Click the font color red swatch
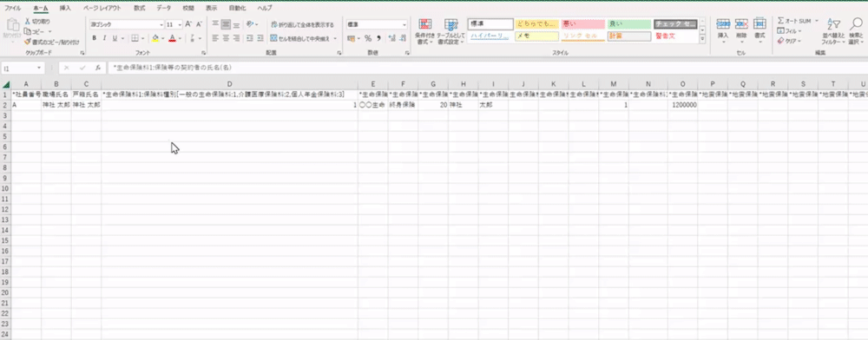 tap(172, 38)
